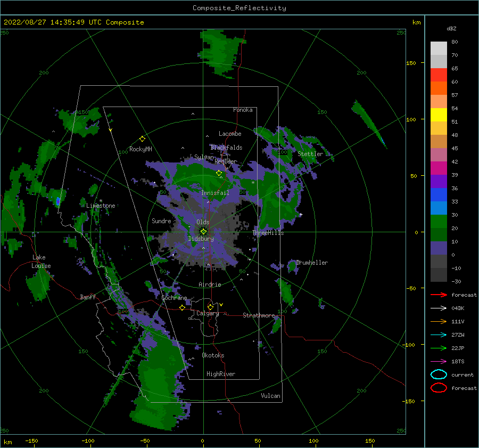The height and width of the screenshot is (448, 479).
Task: Click the Calgary city label
Action: coord(208,313)
